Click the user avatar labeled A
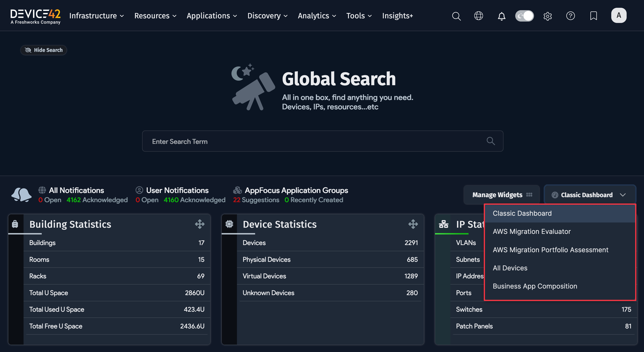The width and height of the screenshot is (644, 352). tap(619, 15)
